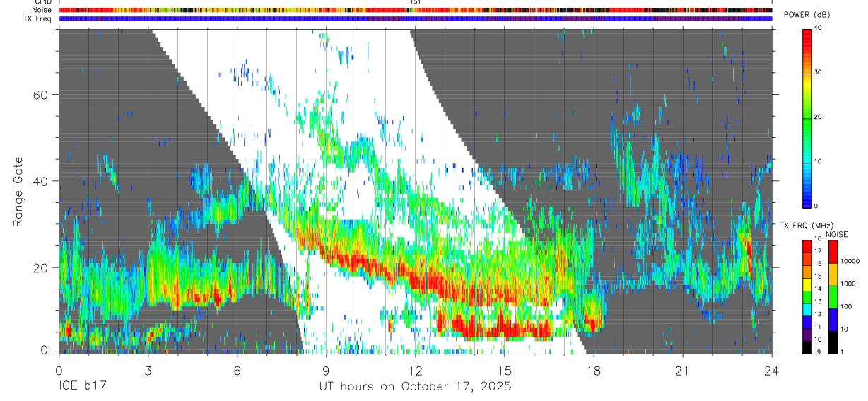Click the UT hour tick "6"
This screenshot has height=401, width=868.
pos(237,370)
